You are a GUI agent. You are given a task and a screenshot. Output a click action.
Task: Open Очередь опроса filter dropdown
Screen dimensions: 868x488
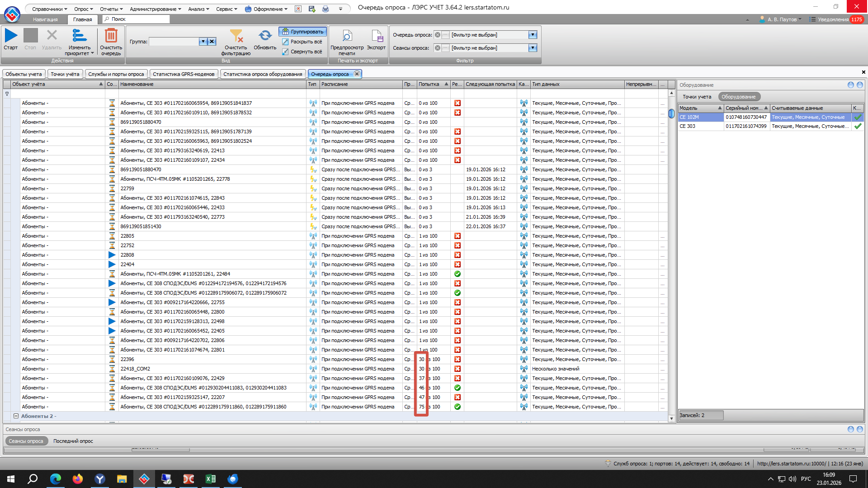point(533,35)
